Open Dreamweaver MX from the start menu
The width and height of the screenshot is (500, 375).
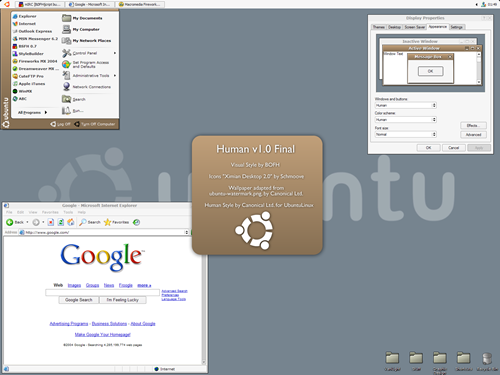pos(35,69)
